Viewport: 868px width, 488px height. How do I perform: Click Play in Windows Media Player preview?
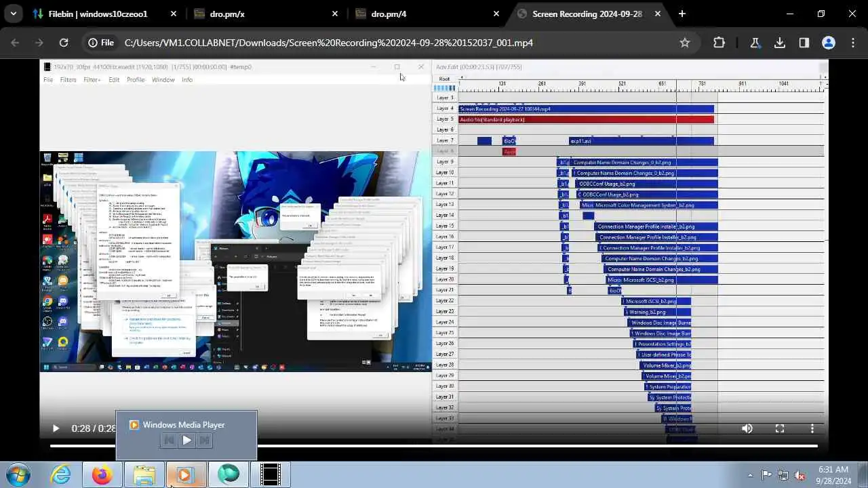(186, 441)
